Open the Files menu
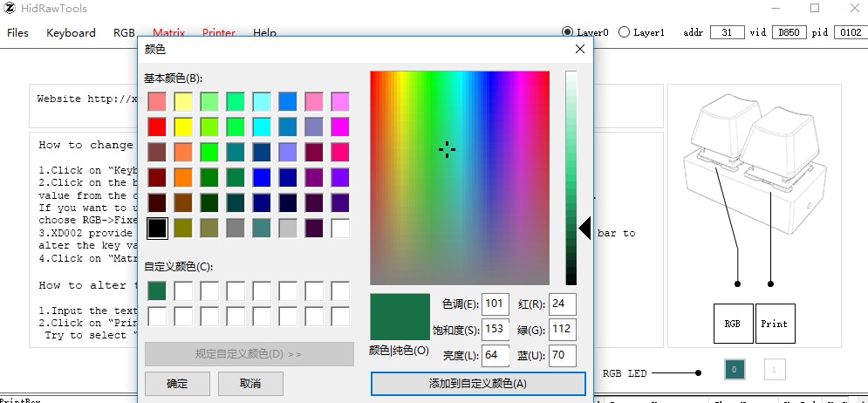Viewport: 868px width, 403px height. pyautogui.click(x=17, y=33)
